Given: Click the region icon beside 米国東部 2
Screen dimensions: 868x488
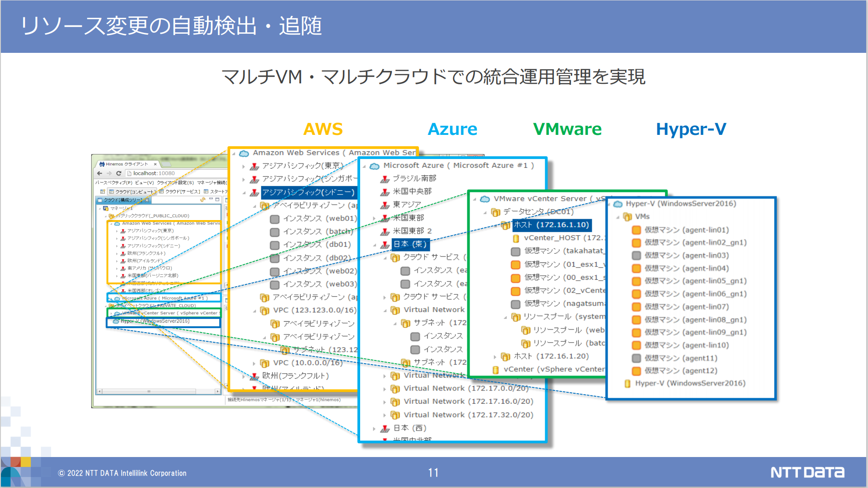Looking at the screenshot, I should (385, 231).
